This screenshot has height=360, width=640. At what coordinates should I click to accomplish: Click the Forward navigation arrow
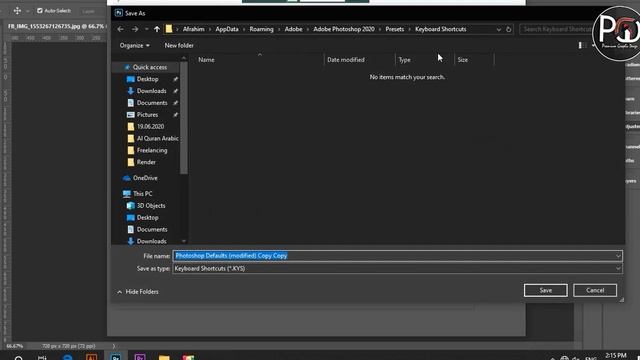[135, 29]
